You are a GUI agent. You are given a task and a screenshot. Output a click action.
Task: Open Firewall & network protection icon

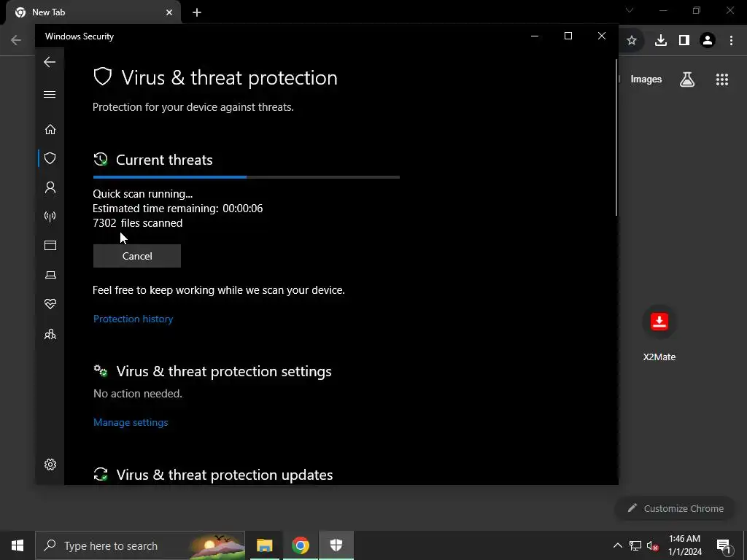[x=50, y=217]
